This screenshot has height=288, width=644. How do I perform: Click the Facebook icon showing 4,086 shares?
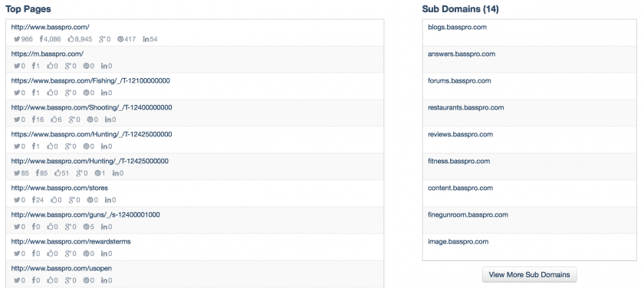pos(41,39)
